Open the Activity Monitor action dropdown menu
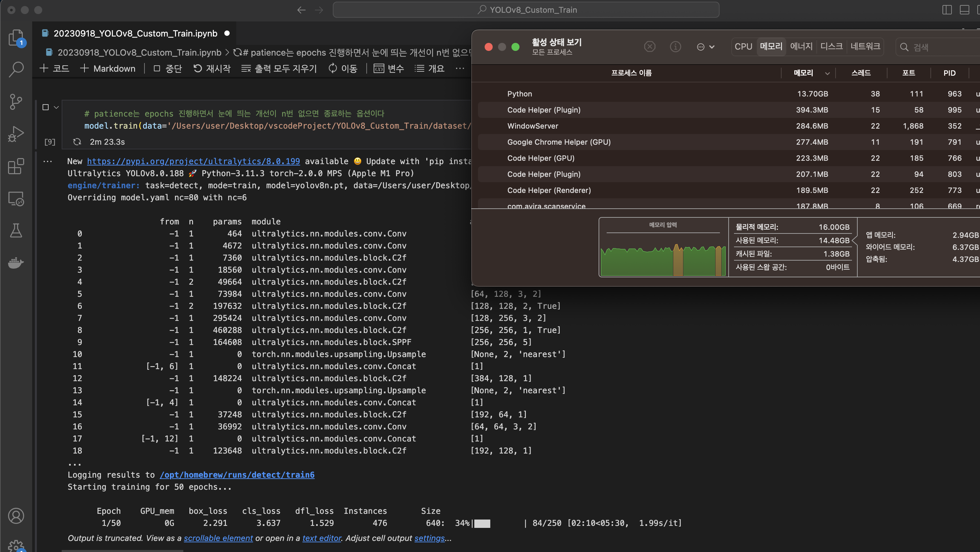This screenshot has width=980, height=552. (705, 47)
